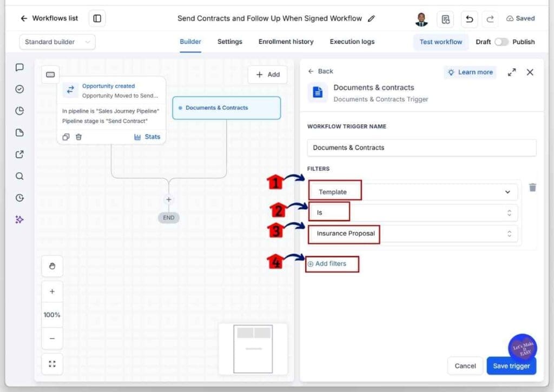Switch to the Builder tab
Viewport: 554px width, 392px height.
190,42
